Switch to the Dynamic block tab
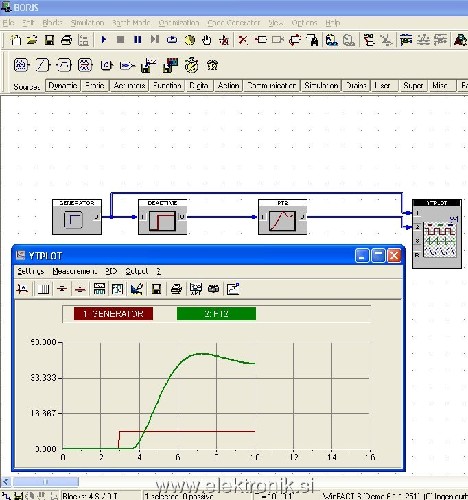 pyautogui.click(x=63, y=86)
